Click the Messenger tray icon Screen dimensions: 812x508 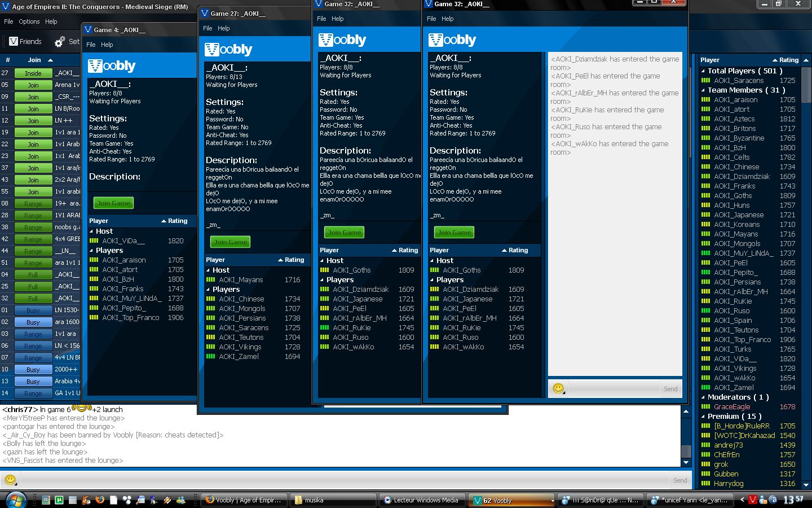[763, 500]
